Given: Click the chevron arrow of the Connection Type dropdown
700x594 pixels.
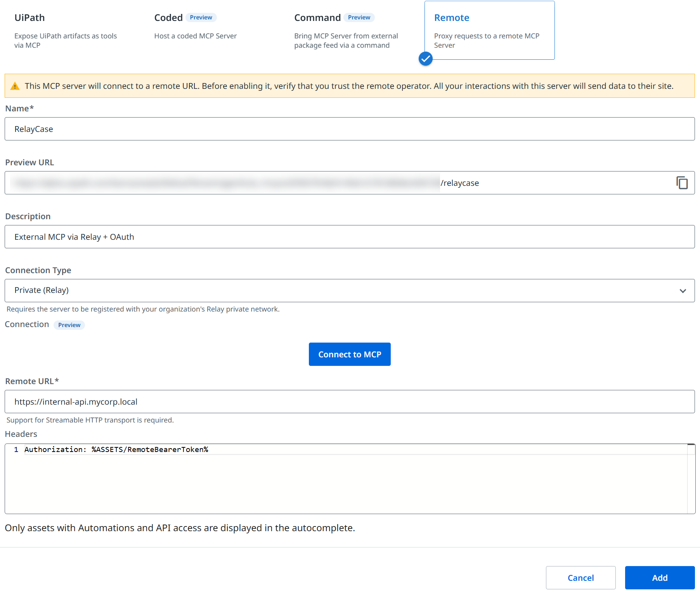Looking at the screenshot, I should pyautogui.click(x=683, y=291).
